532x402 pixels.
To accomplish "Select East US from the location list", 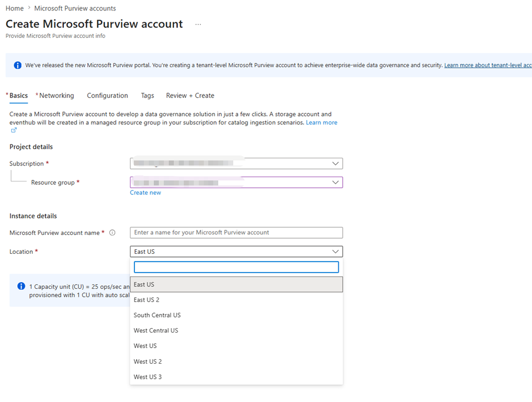I will coord(236,284).
